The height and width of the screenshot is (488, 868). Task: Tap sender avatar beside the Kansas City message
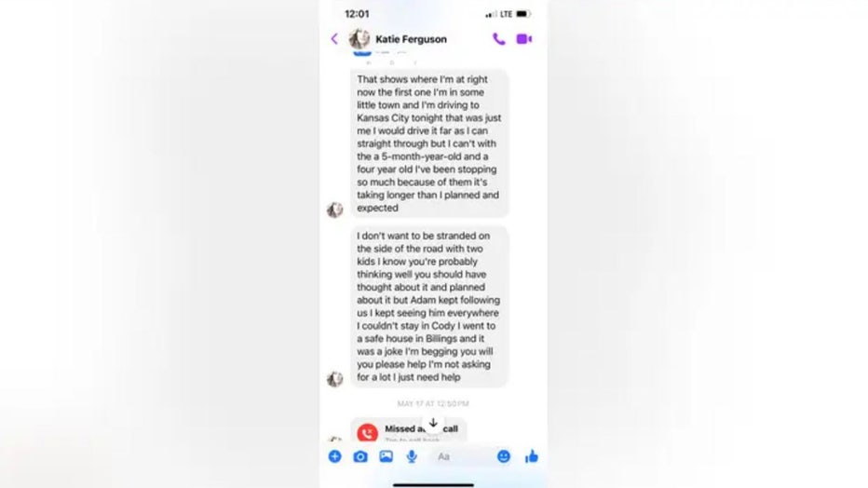point(335,210)
